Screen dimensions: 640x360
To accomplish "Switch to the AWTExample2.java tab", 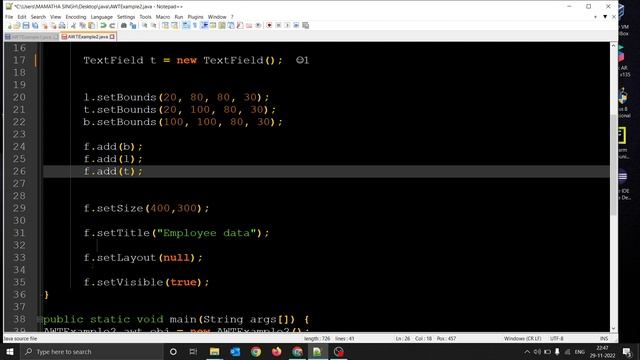I will 87,37.
